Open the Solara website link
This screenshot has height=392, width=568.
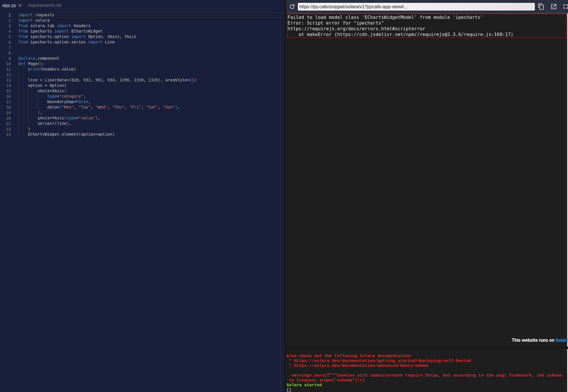(x=561, y=340)
